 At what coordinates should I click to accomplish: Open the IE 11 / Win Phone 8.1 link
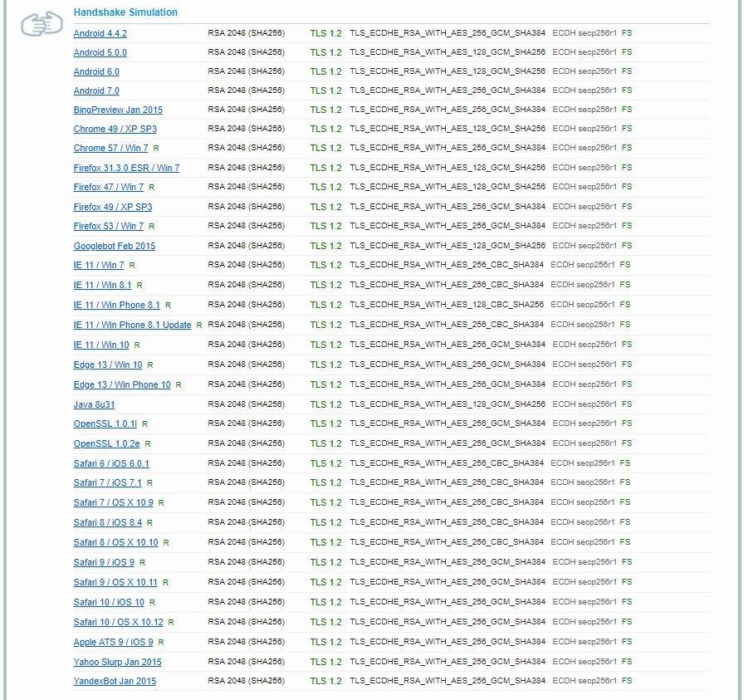[x=116, y=305]
